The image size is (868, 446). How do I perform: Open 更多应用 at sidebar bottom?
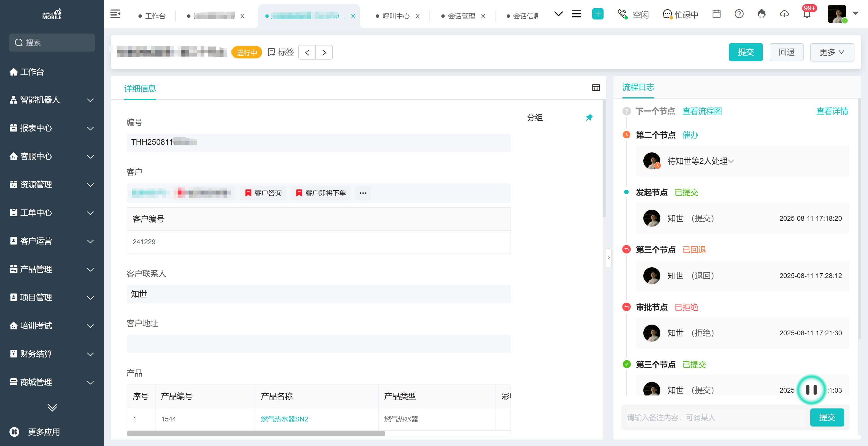coord(35,432)
